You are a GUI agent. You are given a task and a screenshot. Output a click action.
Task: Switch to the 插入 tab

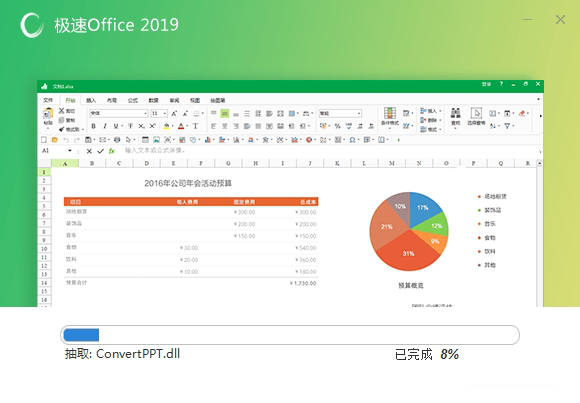pos(91,100)
